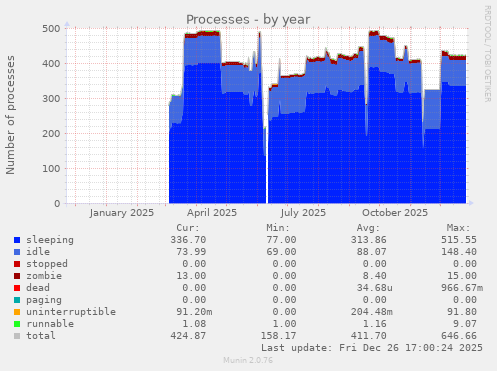
Task: Click the 'July 2025' x-axis label
Action: pyautogui.click(x=303, y=213)
